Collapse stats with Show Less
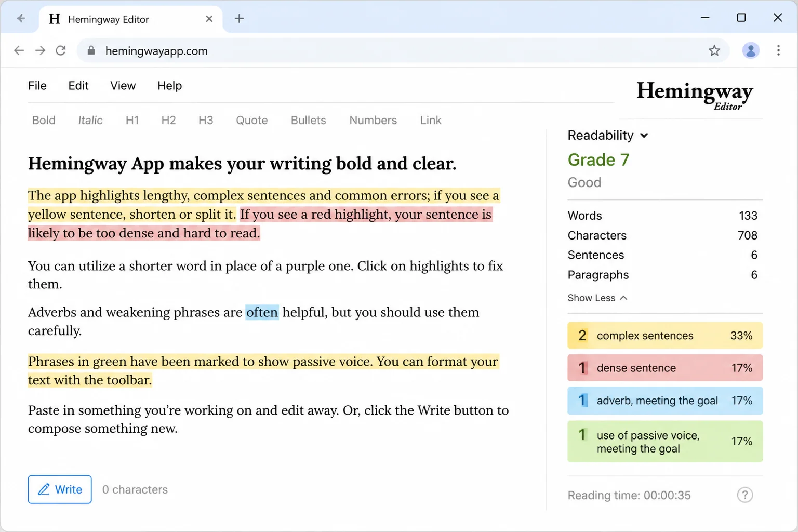Screen dimensions: 798x532 [597, 298]
